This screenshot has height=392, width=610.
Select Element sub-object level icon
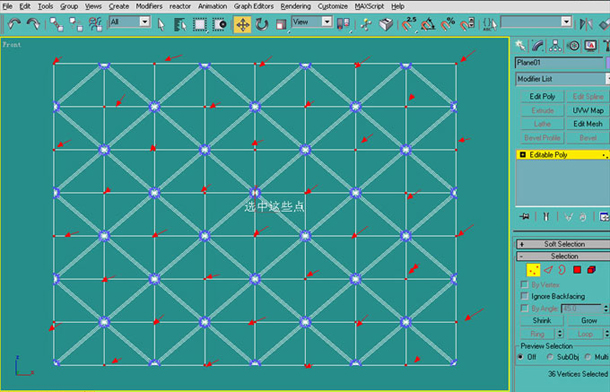click(x=591, y=270)
